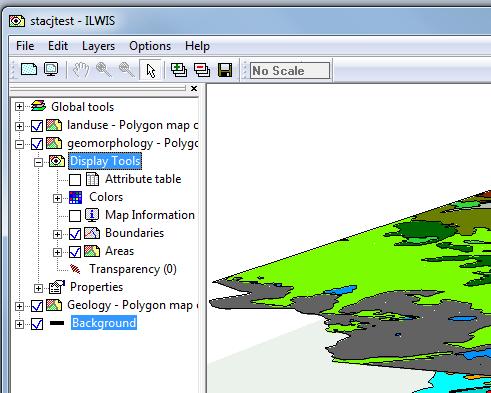491x393 pixels.
Task: Select the Display Tools tree item
Action: point(105,161)
